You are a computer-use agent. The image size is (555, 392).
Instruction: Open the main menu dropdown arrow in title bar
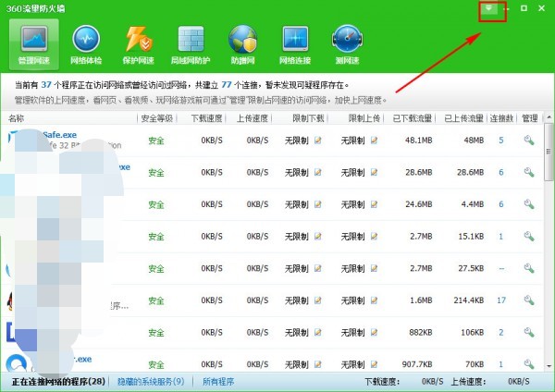(x=488, y=8)
